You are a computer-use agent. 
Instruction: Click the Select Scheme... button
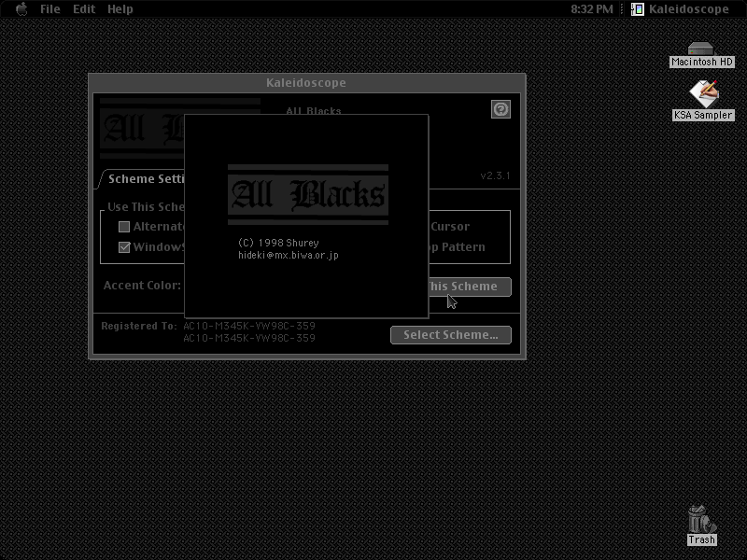451,335
